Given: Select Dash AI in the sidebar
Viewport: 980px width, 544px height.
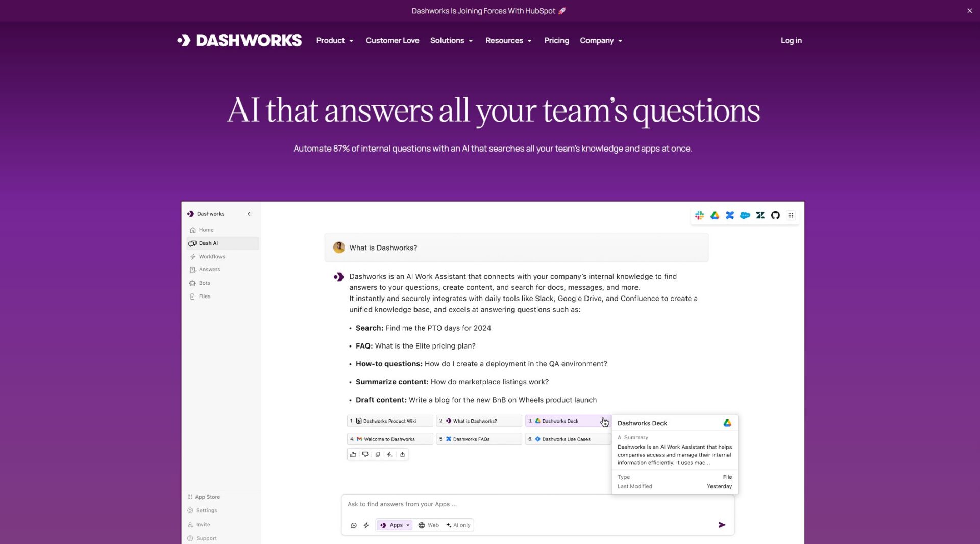Looking at the screenshot, I should pos(208,243).
